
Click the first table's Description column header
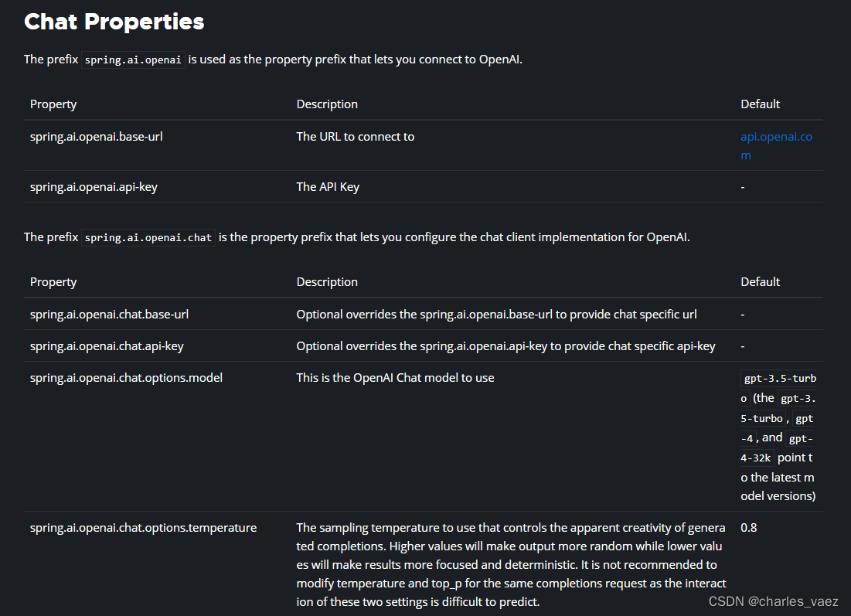327,104
